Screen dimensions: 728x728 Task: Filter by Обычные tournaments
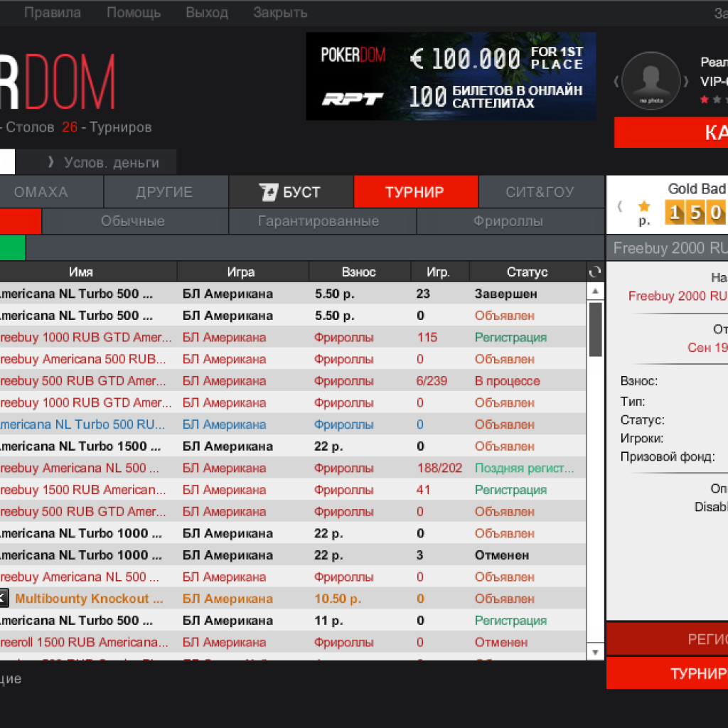tap(134, 221)
